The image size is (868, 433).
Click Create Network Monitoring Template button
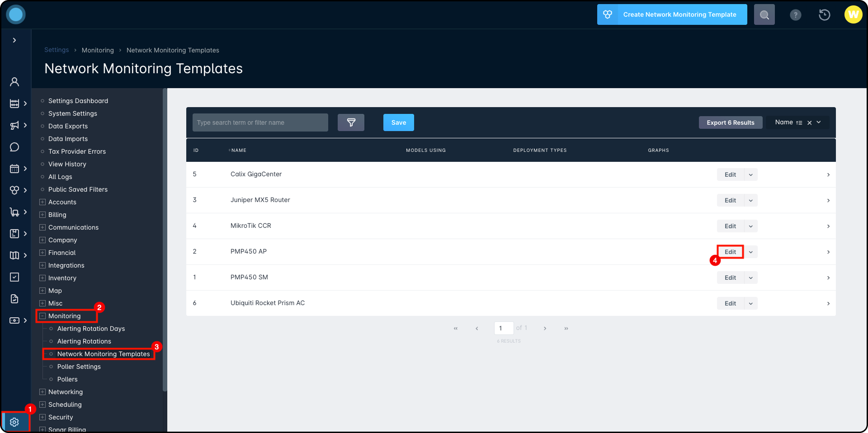coord(672,14)
